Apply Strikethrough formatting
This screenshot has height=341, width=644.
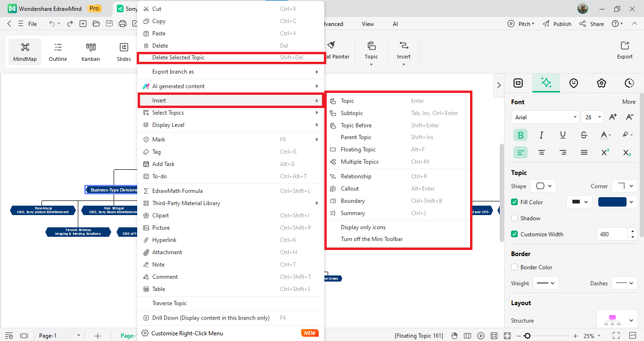click(x=584, y=135)
